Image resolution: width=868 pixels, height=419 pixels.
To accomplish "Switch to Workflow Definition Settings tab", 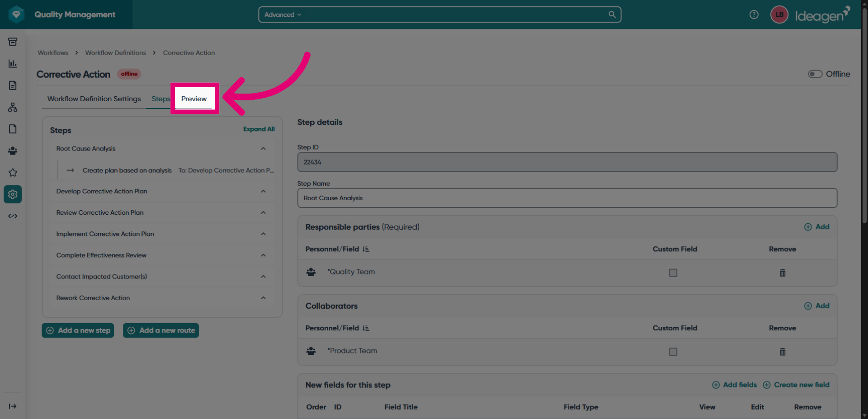I will pyautogui.click(x=94, y=99).
